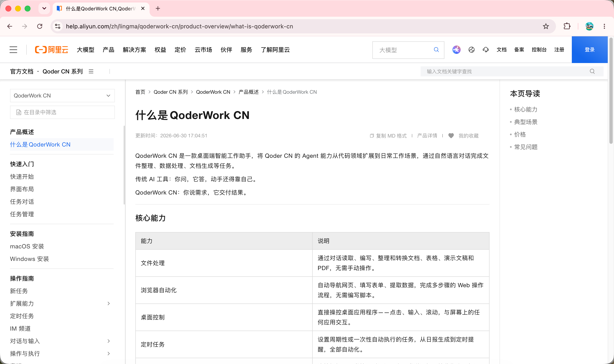Open 定时任务 in the sidebar
614x364 pixels.
(x=22, y=316)
